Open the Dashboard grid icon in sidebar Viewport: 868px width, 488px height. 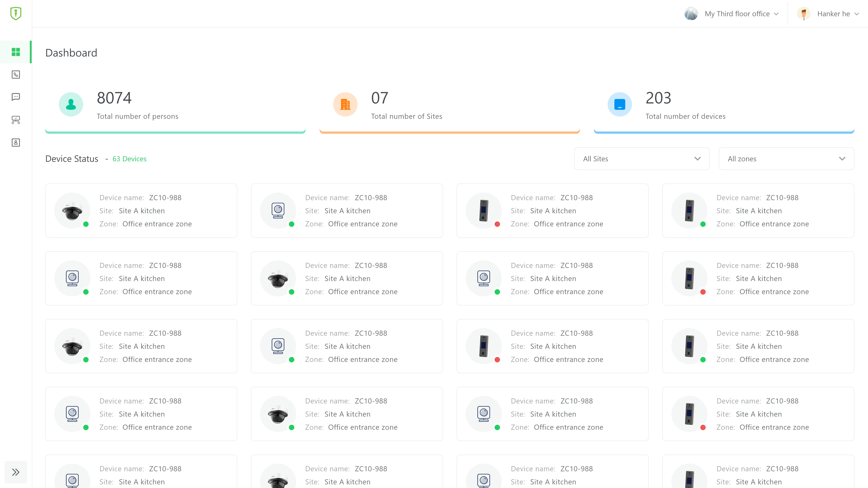point(16,52)
